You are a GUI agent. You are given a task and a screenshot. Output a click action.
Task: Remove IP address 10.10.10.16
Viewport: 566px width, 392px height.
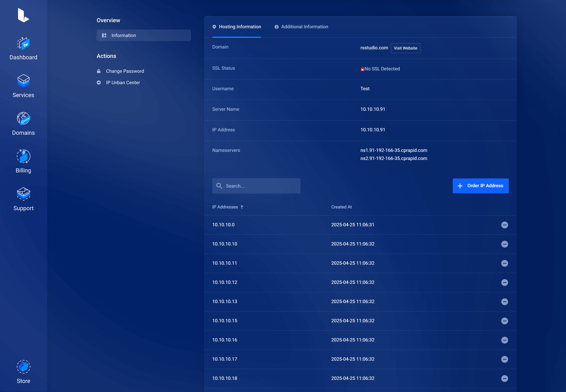505,340
